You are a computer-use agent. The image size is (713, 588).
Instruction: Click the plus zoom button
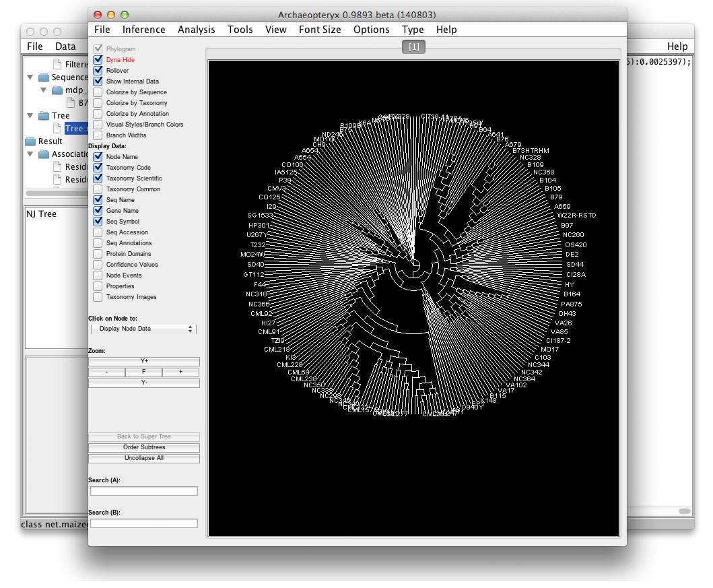tap(181, 372)
